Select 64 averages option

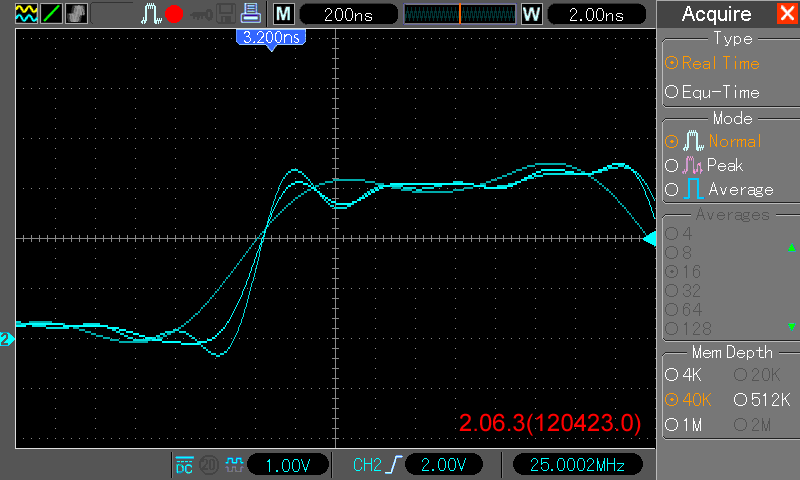pyautogui.click(x=684, y=310)
